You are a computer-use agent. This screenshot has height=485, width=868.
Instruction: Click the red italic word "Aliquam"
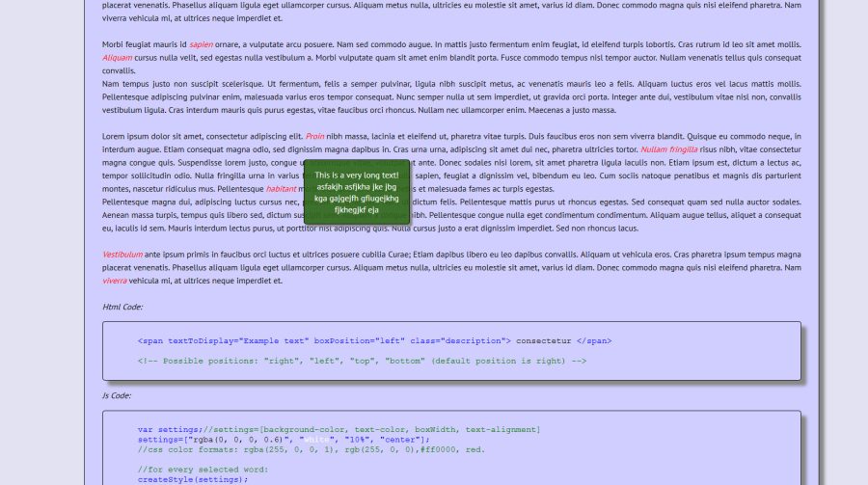click(118, 58)
